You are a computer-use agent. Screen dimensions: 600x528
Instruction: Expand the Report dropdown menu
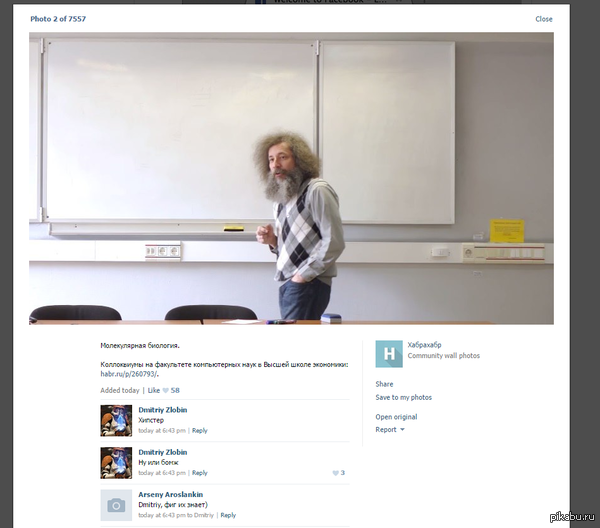coord(390,429)
